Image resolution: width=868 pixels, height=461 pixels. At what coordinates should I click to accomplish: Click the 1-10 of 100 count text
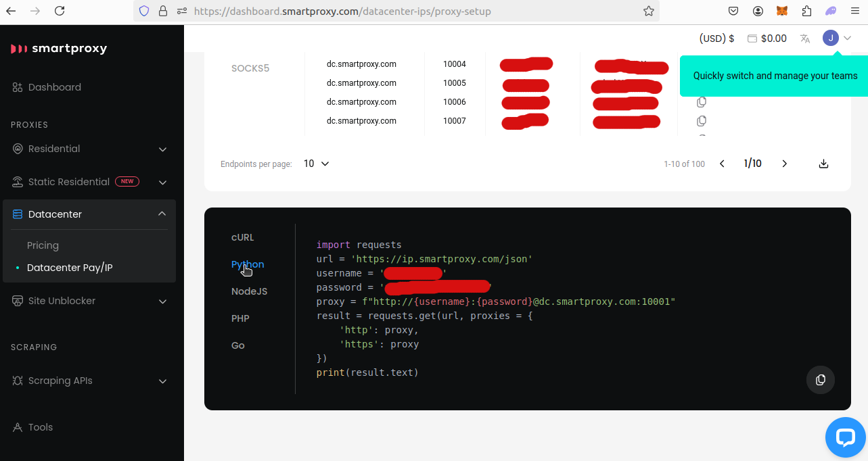point(685,164)
